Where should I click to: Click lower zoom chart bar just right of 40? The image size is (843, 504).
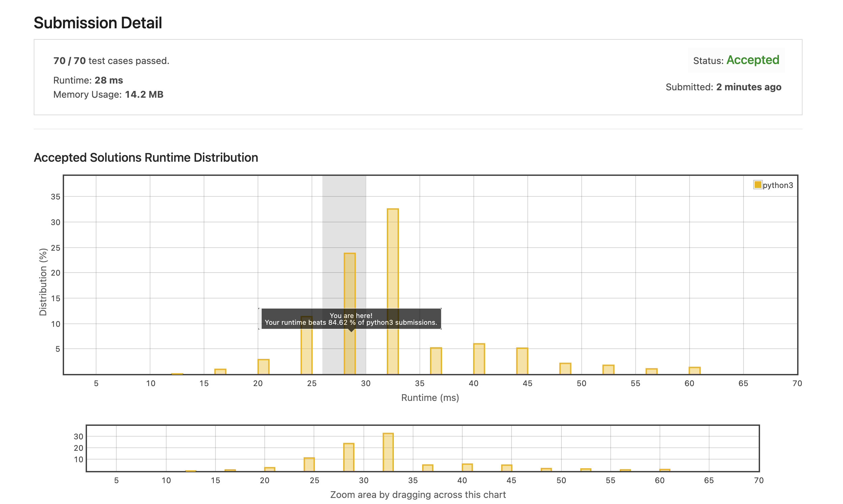pyautogui.click(x=467, y=467)
